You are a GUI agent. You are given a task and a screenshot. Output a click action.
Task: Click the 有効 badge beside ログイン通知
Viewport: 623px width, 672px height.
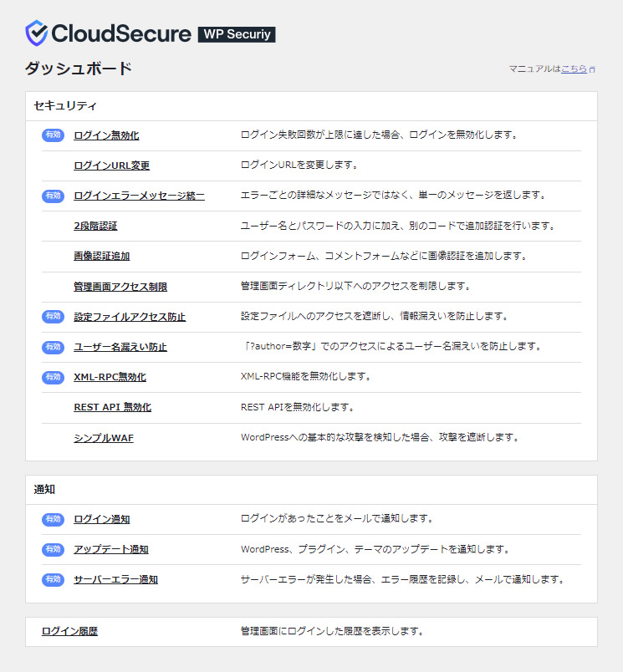[54, 519]
